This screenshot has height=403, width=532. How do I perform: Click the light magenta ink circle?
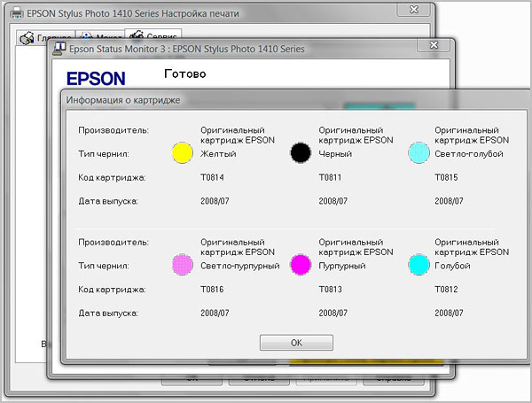(x=183, y=265)
